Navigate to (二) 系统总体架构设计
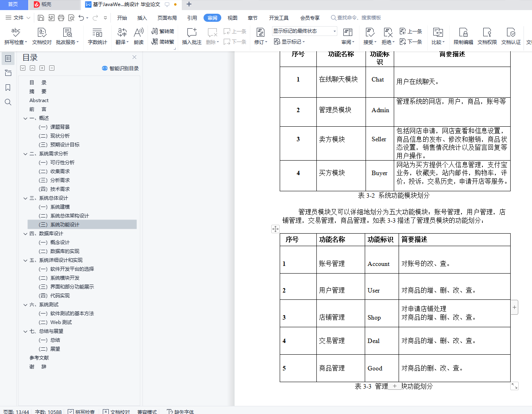 pos(64,216)
